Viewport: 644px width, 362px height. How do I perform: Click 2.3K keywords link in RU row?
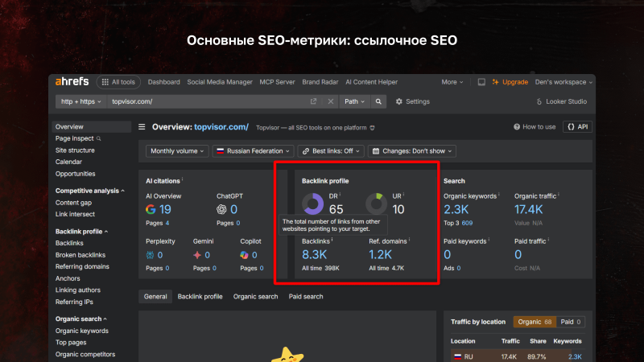coord(575,356)
